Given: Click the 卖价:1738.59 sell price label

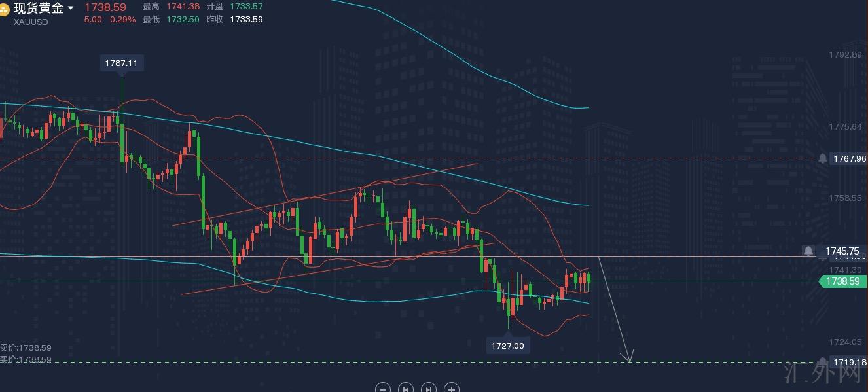Looking at the screenshot, I should pyautogui.click(x=26, y=347).
